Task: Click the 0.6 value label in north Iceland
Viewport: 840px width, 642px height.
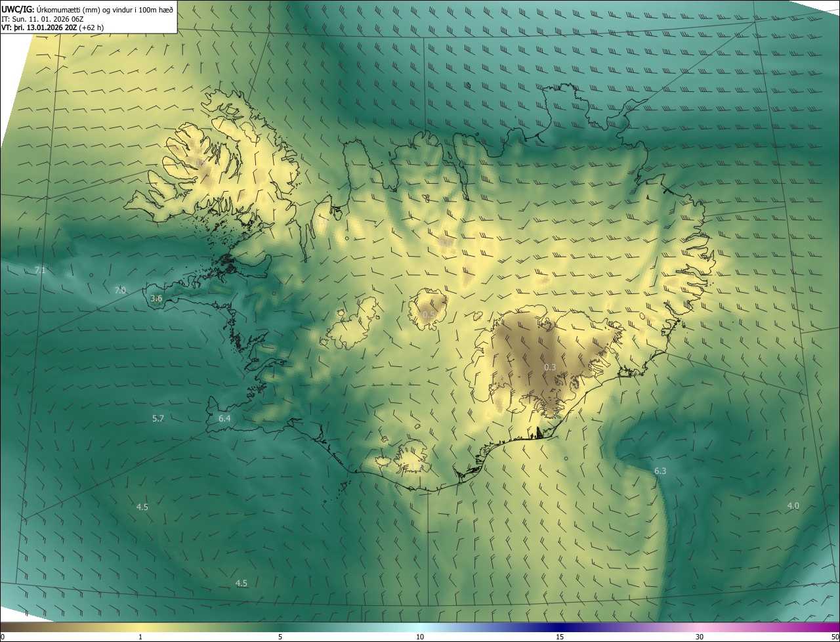Action: coord(446,243)
